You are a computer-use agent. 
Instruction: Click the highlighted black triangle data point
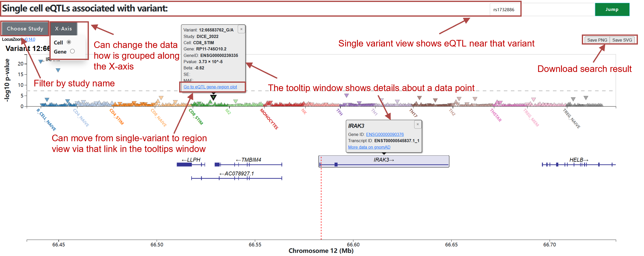(x=213, y=97)
